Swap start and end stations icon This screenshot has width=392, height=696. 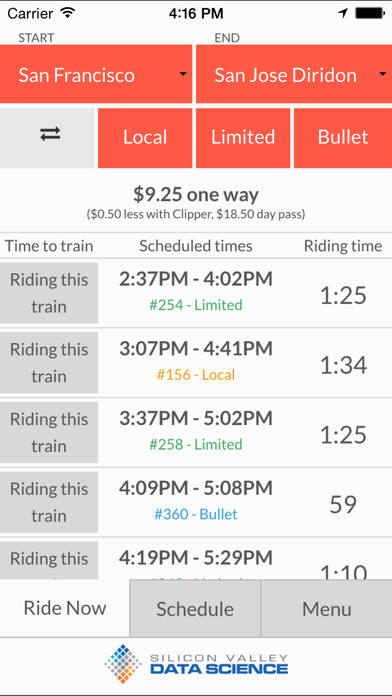(x=50, y=134)
